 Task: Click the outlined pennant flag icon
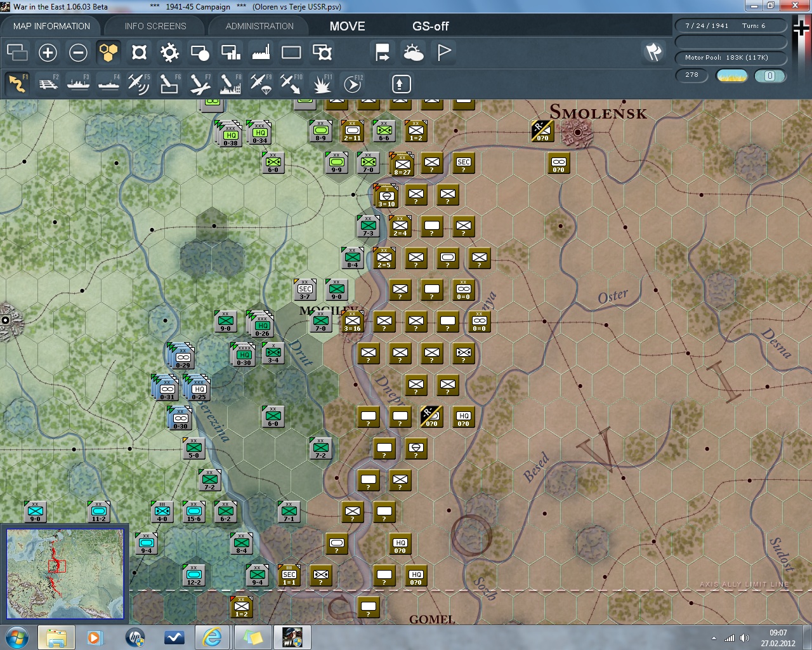click(x=444, y=52)
